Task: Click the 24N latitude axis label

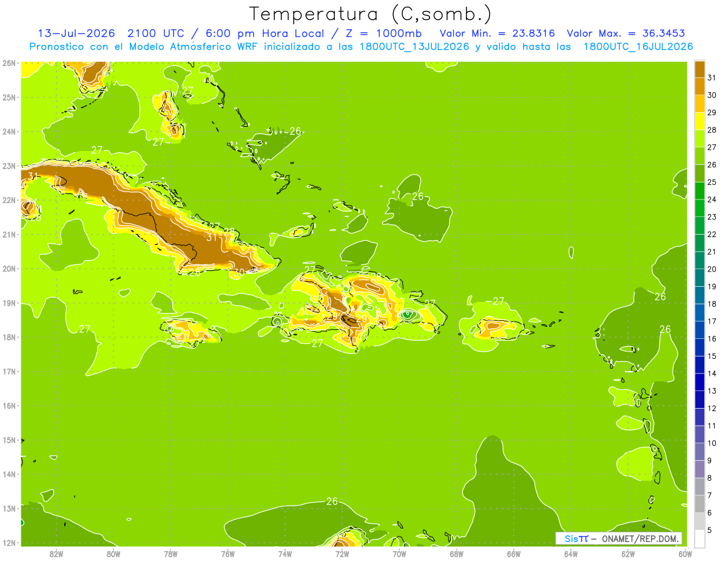Action: tap(8, 132)
